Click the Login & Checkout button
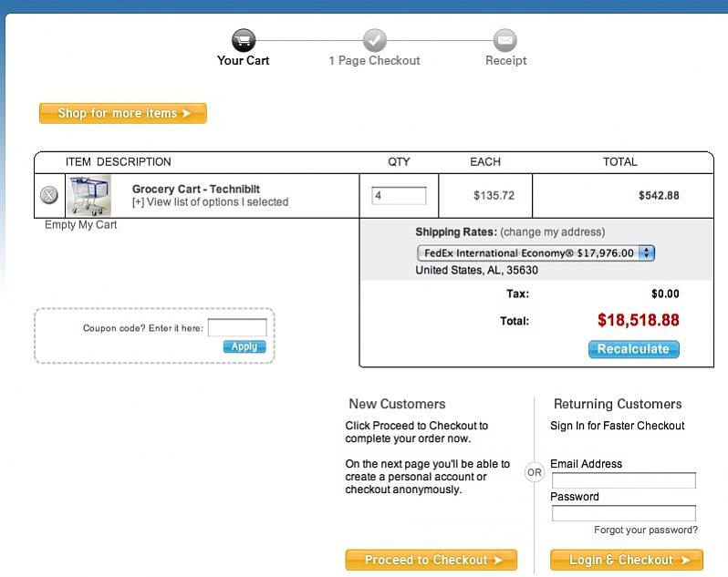This screenshot has width=728, height=577. (627, 560)
